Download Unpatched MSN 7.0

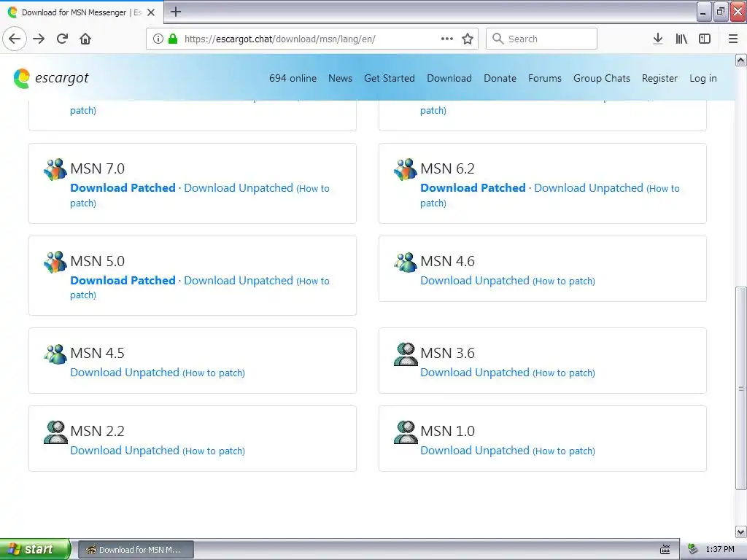[239, 187]
